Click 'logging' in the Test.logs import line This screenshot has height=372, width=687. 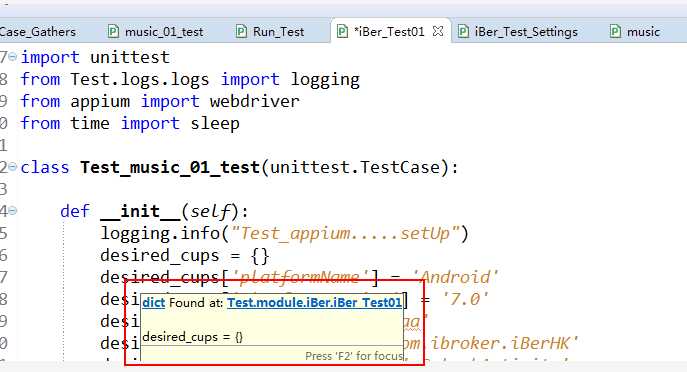325,80
